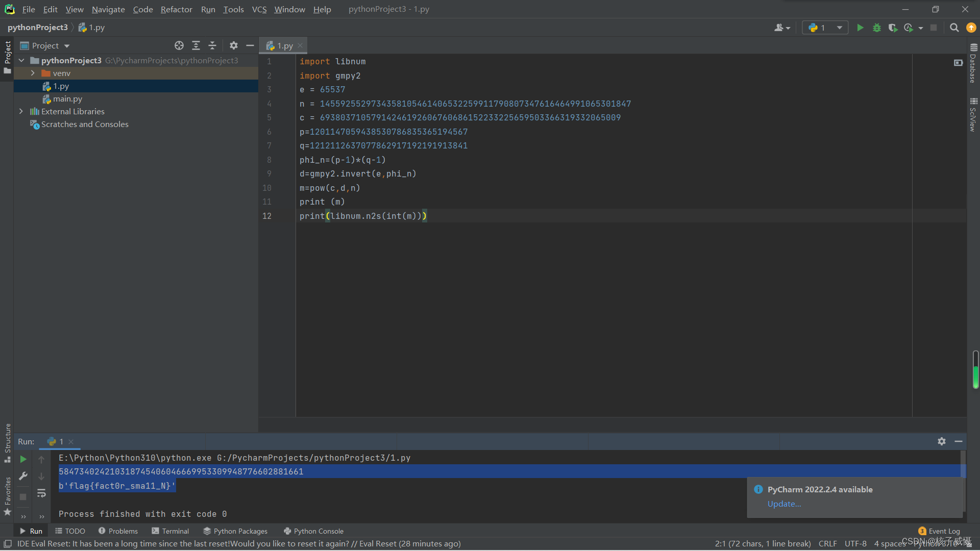This screenshot has height=551, width=980.
Task: Collapse All icon in Project panel
Action: 212,45
